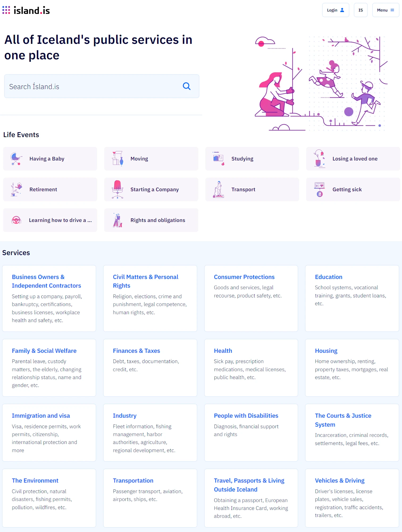Open the Transportation service card
The height and width of the screenshot is (532, 402).
click(x=150, y=498)
